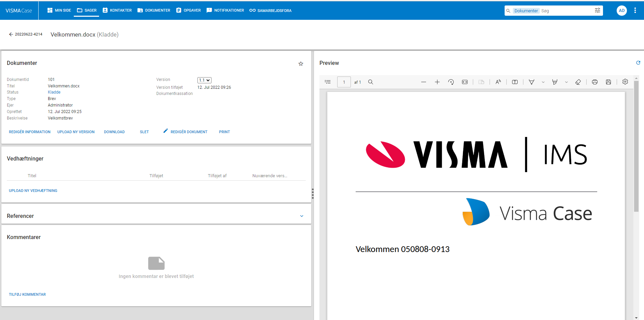Click the Print text button

(x=224, y=132)
